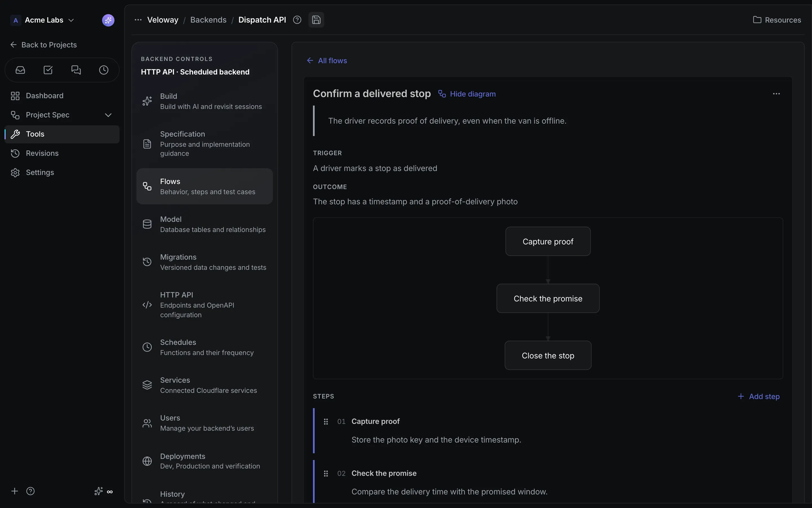The height and width of the screenshot is (508, 812).
Task: Open the Services section
Action: coord(204,385)
